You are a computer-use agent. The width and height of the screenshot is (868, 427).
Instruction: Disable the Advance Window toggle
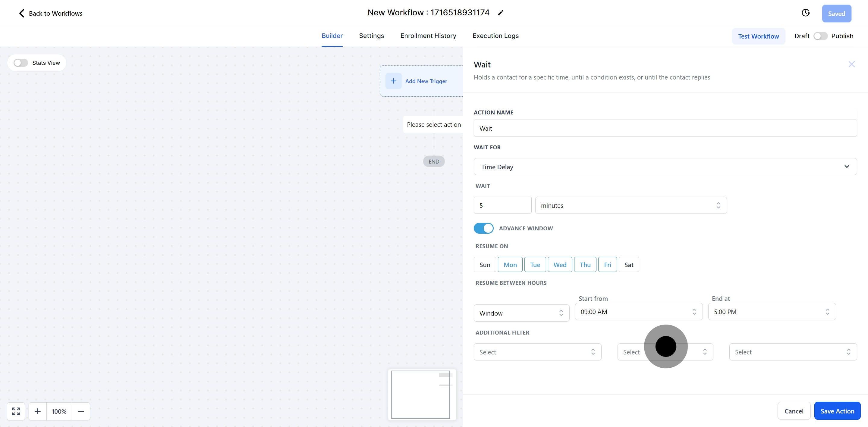click(483, 228)
